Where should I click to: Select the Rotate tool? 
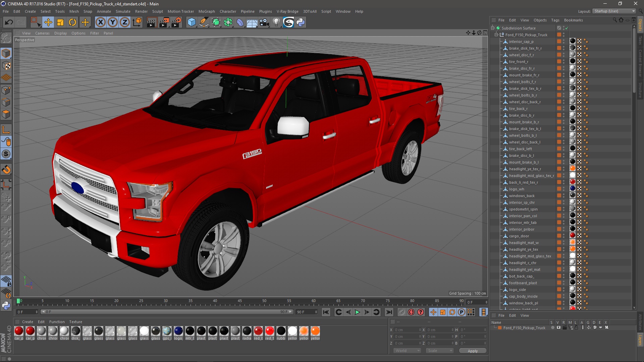click(x=72, y=22)
